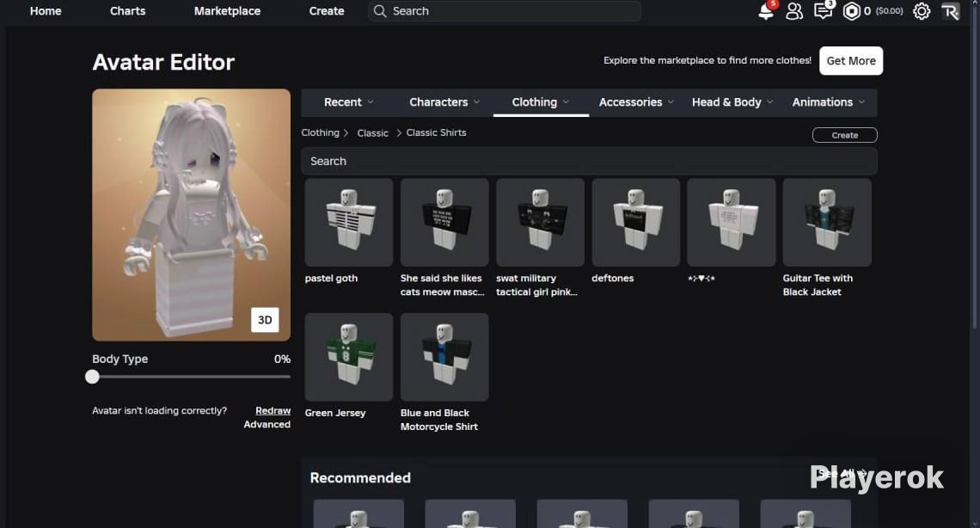980x528 pixels.
Task: Click the magnifier icon in top search bar
Action: click(x=379, y=11)
